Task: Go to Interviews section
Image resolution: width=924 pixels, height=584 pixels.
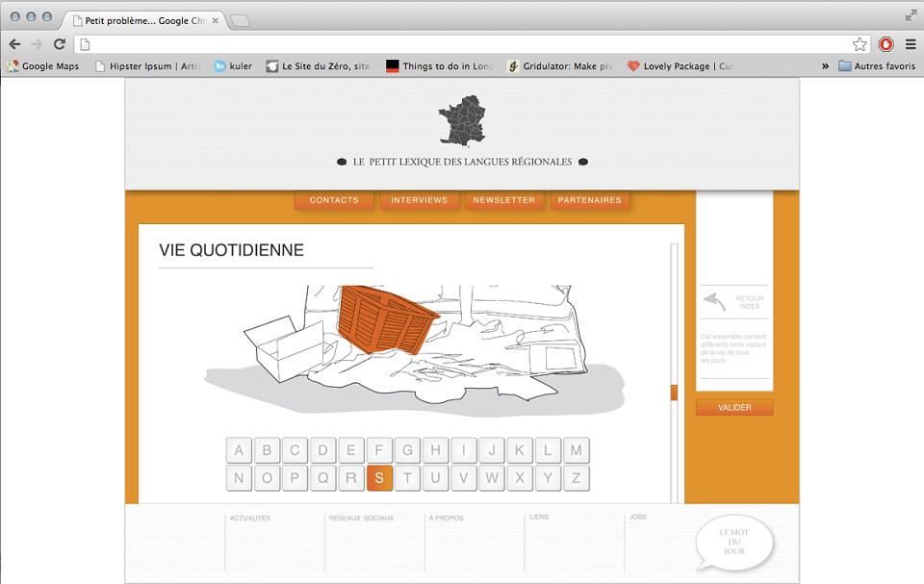Action: pos(419,200)
